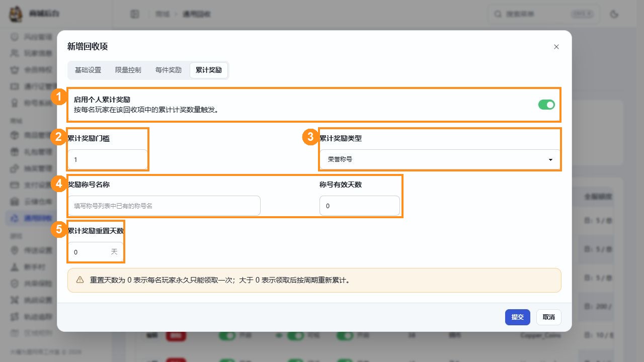Viewport: 644px width, 362px height.
Task: Cancel the dialog with 取消
Action: [x=549, y=317]
